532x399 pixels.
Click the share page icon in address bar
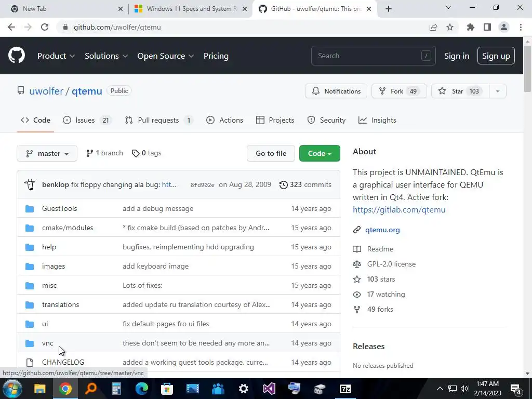tap(433, 27)
